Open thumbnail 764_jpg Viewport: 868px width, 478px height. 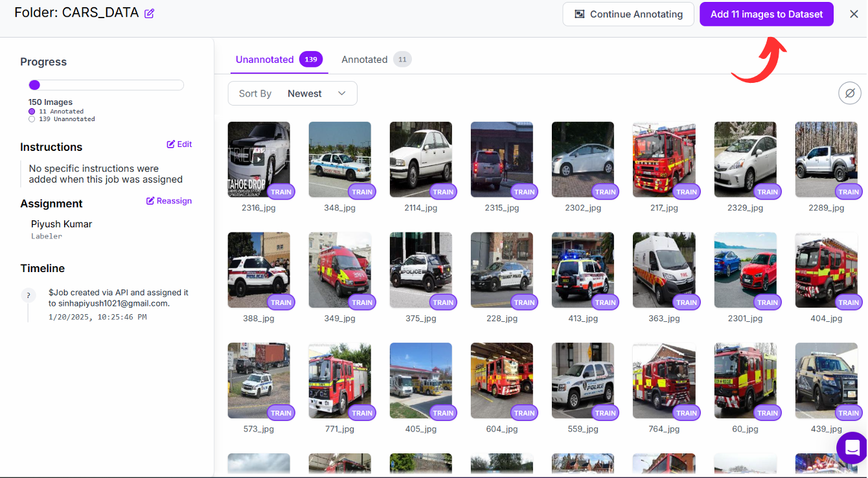(x=664, y=381)
